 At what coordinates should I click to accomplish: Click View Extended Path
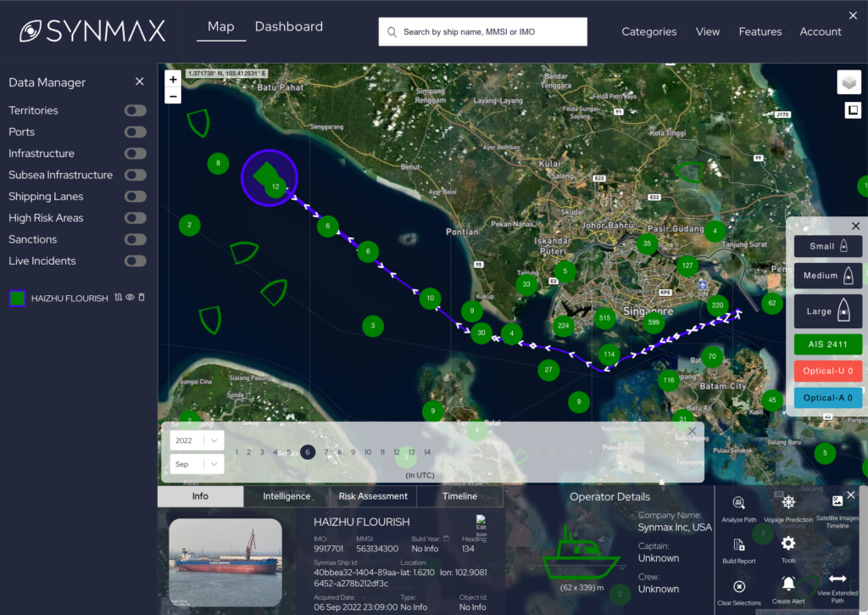pyautogui.click(x=837, y=579)
